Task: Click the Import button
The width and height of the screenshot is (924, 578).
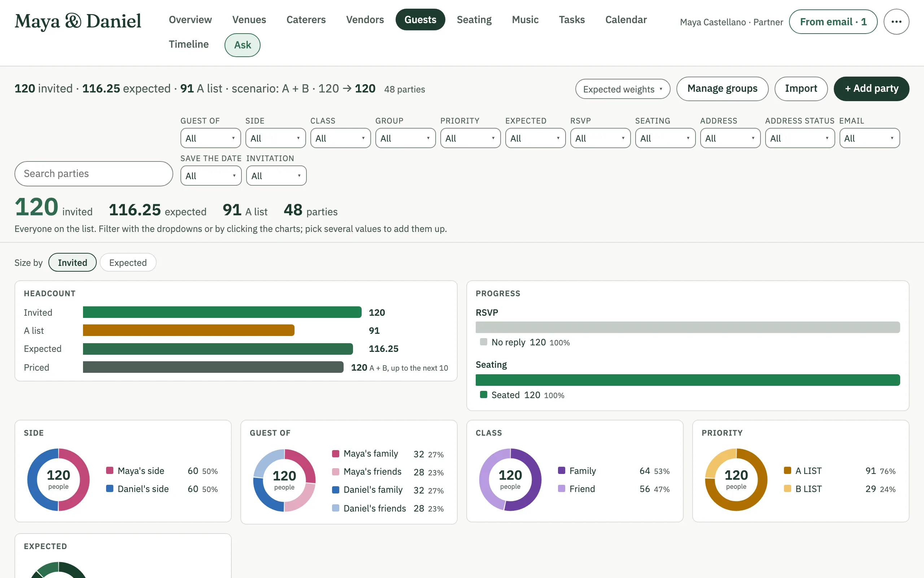Action: 801,89
